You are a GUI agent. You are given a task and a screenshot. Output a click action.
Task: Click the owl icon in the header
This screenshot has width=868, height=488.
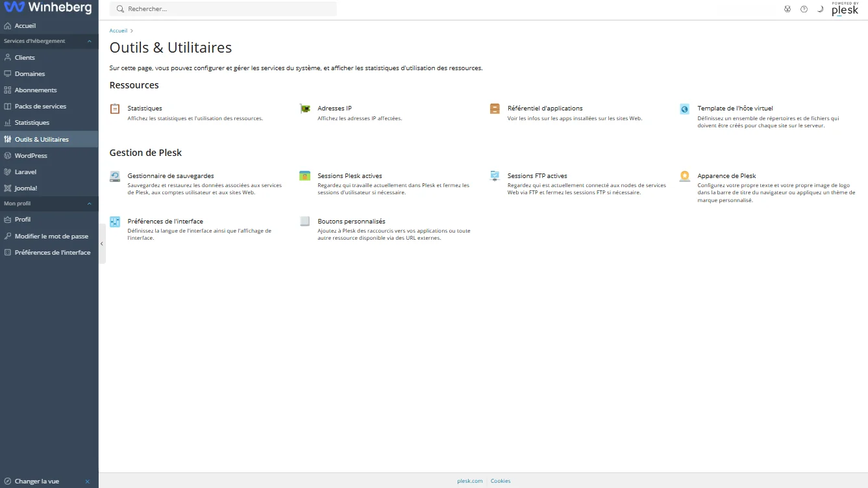pos(787,9)
